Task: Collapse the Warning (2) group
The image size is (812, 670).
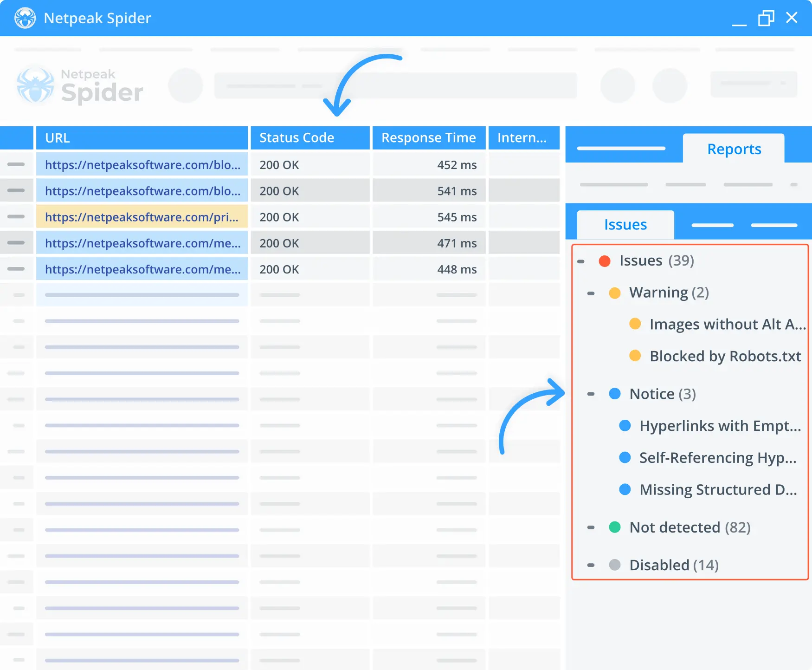Action: click(591, 293)
